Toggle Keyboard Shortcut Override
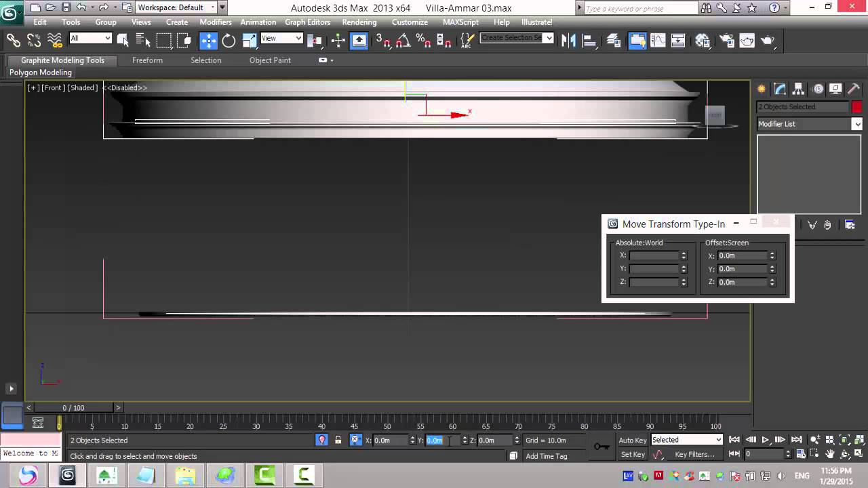The width and height of the screenshot is (868, 488). [x=359, y=41]
